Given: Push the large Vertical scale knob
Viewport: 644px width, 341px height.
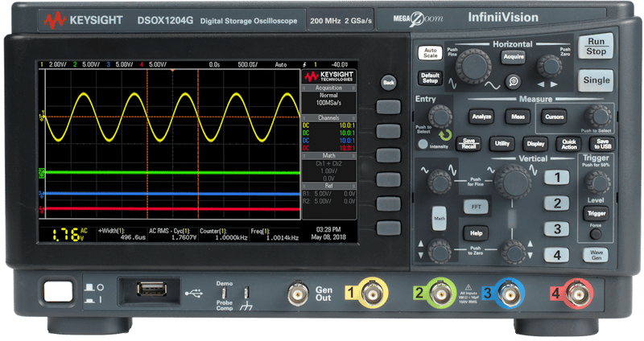Looking at the screenshot, I should [513, 181].
